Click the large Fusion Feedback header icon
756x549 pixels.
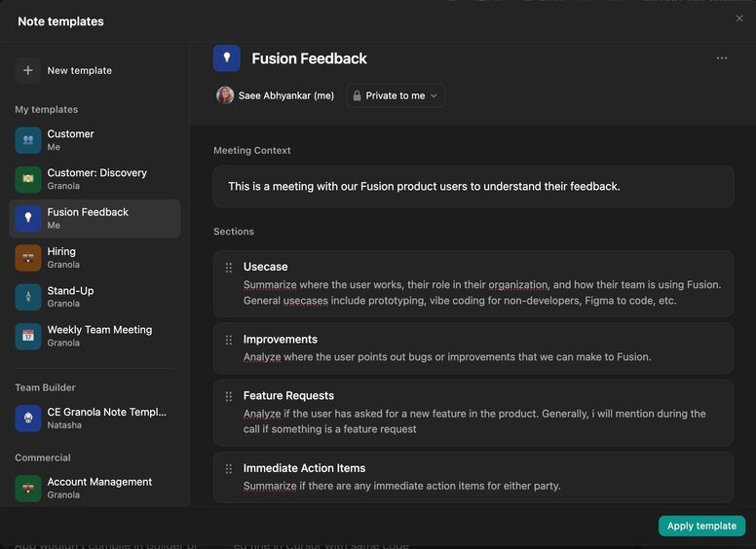(227, 58)
